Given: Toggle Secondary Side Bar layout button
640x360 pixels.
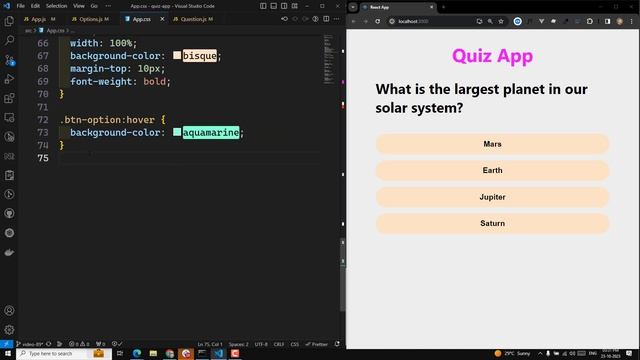Looking at the screenshot, I should click(284, 6).
